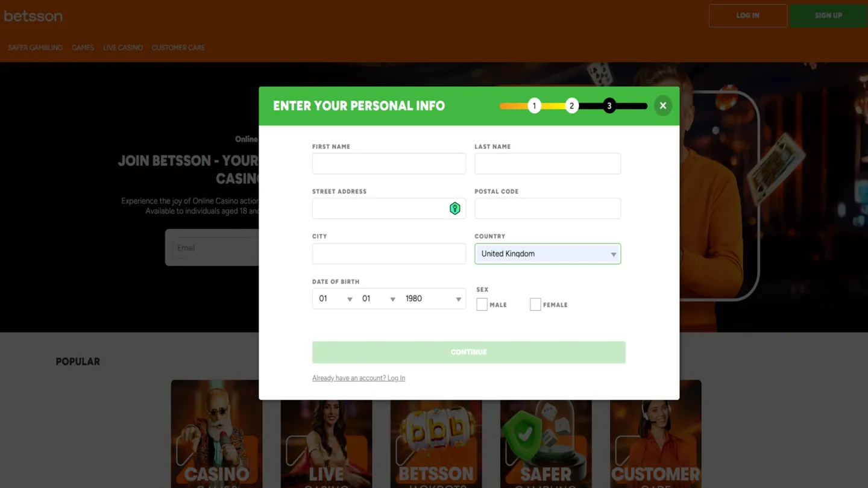
Task: Open the Live Casino navigation link
Action: (122, 48)
